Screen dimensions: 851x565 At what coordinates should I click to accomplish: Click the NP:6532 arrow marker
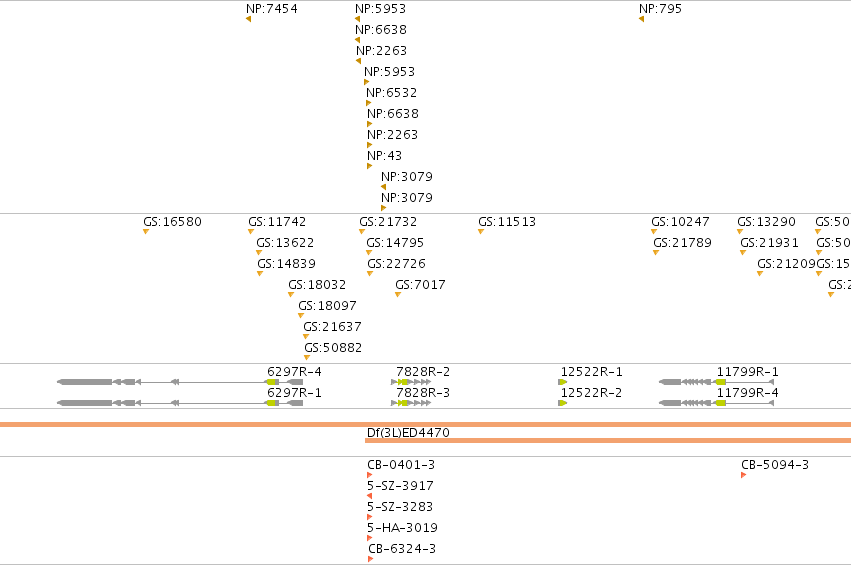(x=369, y=103)
